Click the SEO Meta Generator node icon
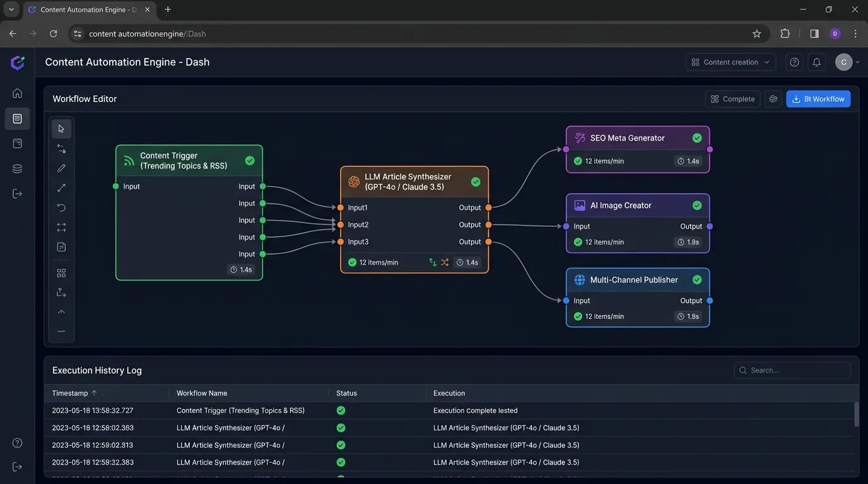 point(580,138)
